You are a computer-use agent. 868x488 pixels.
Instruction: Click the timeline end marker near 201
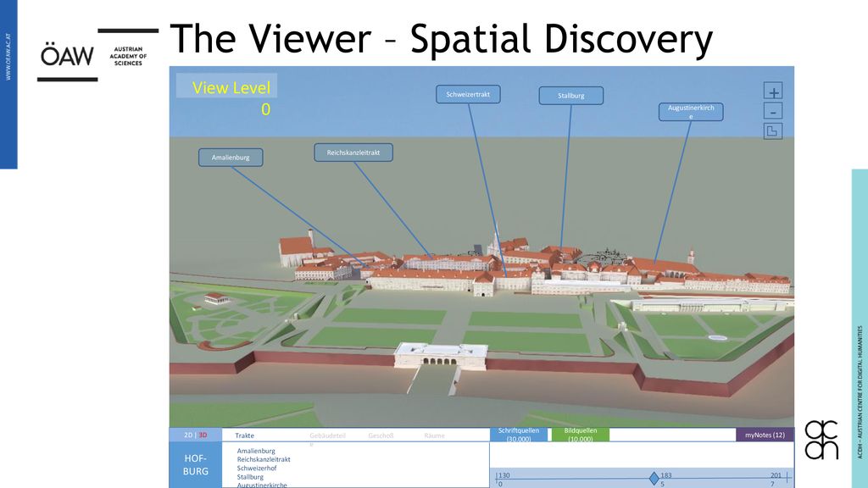(x=787, y=477)
